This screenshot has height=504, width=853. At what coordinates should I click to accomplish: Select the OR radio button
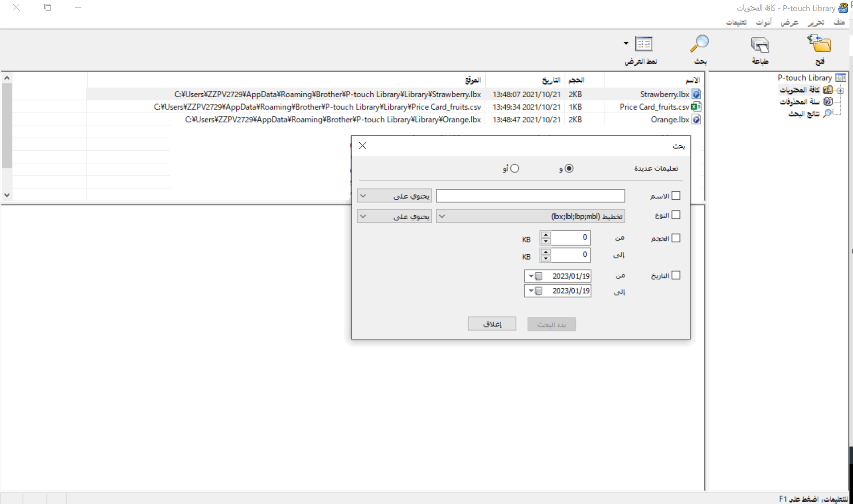click(x=515, y=168)
